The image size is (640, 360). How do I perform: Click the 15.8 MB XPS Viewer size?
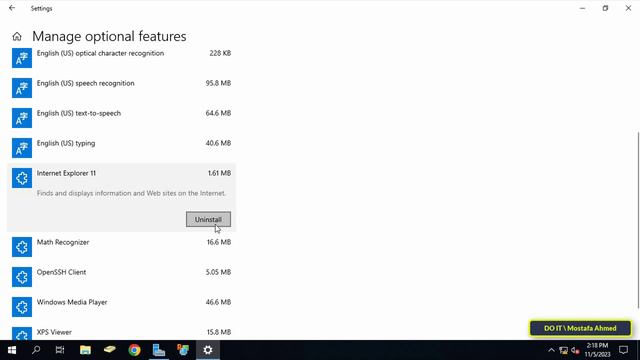pyautogui.click(x=219, y=332)
